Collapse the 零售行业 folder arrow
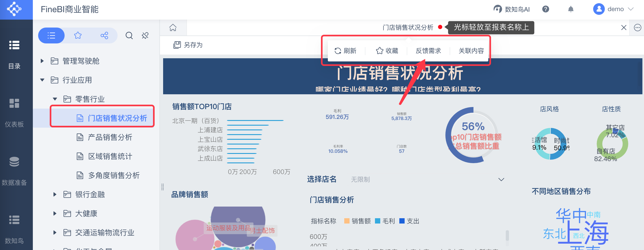The width and height of the screenshot is (644, 250). 55,99
